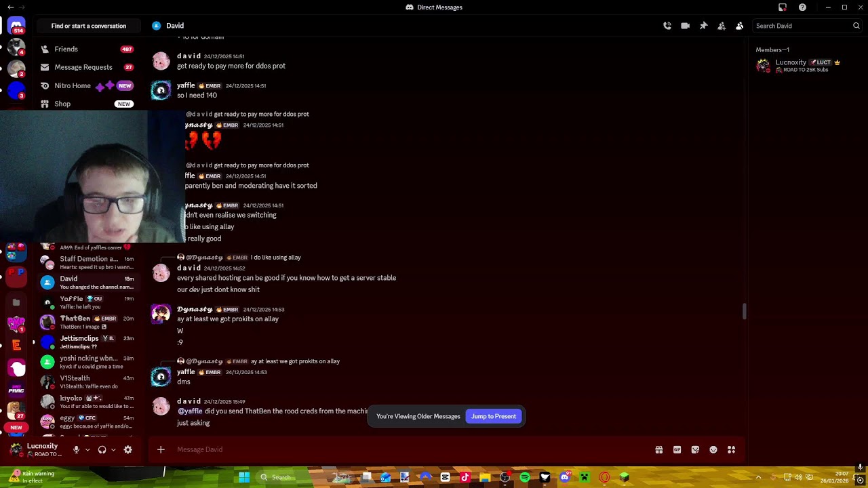Image resolution: width=868 pixels, height=488 pixels.
Task: Expand microphone input options chevron
Action: (87, 449)
